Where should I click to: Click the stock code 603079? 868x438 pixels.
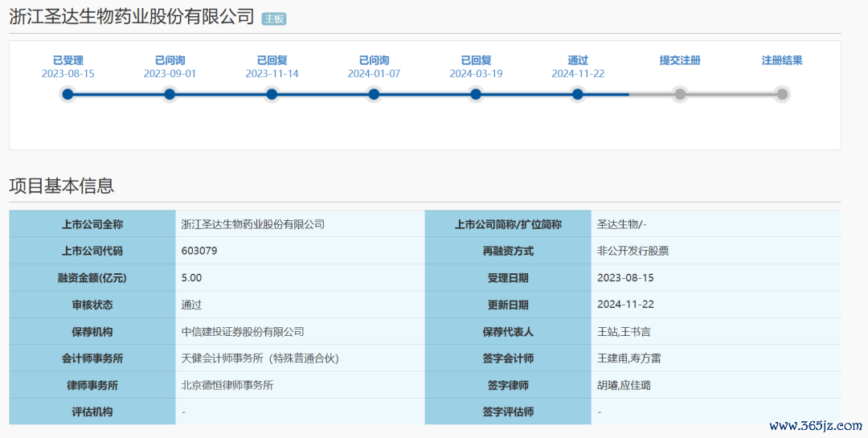point(199,251)
